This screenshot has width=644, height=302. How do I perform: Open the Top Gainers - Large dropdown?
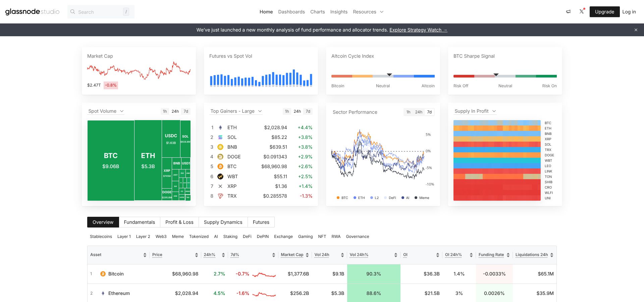[x=236, y=111]
